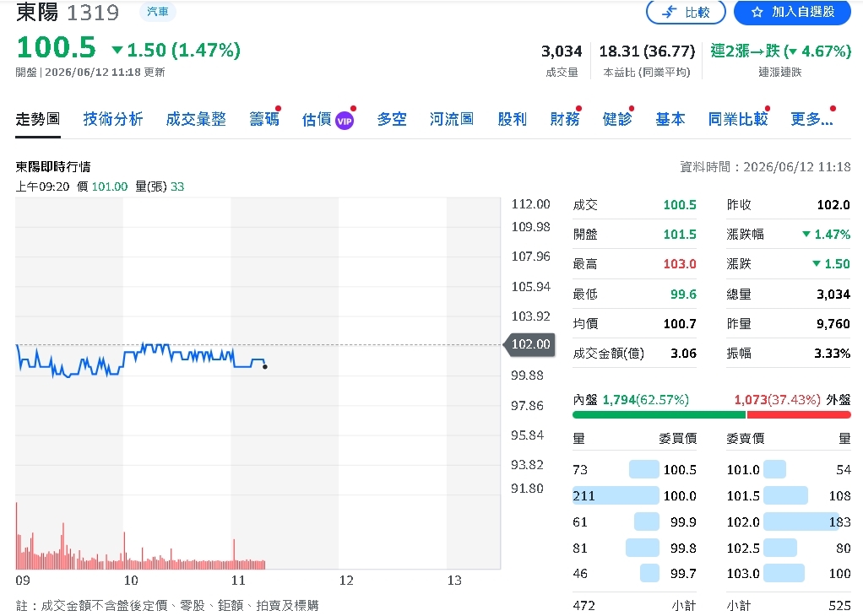Image resolution: width=863 pixels, height=616 pixels.
Task: Click bid price 99.9 in order book
Action: tap(683, 522)
